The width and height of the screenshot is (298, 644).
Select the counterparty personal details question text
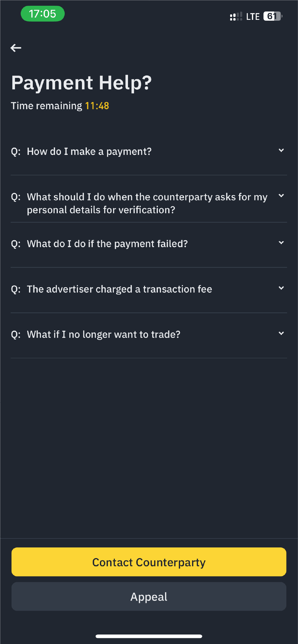pos(147,203)
